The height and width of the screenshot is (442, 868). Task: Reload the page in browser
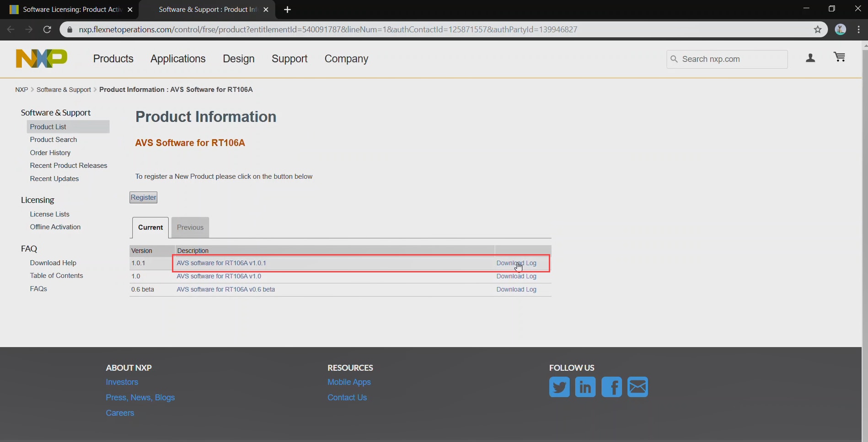(x=47, y=30)
